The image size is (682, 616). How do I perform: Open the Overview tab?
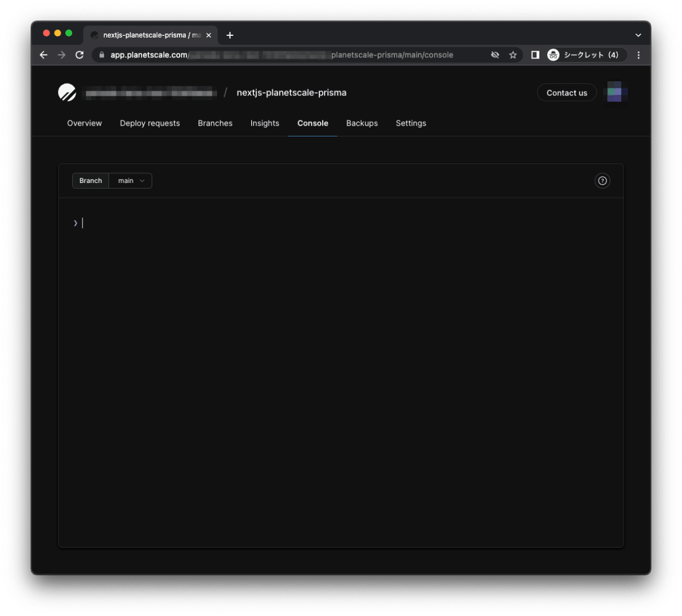tap(85, 123)
